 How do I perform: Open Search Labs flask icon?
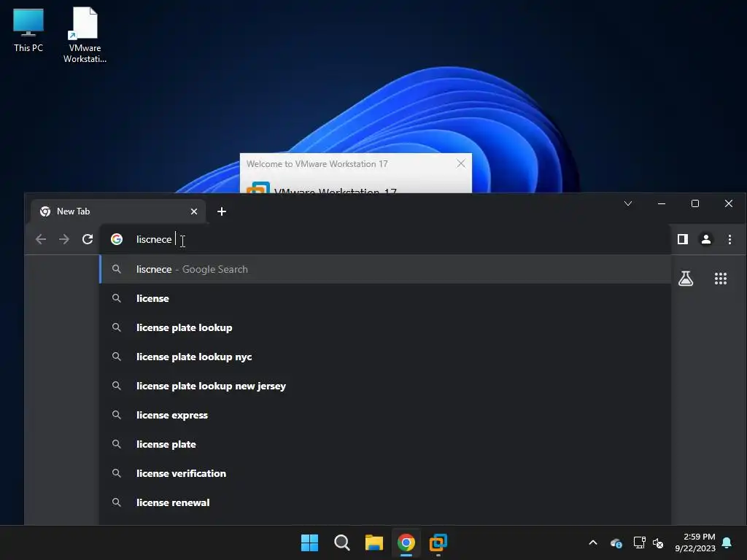point(686,279)
